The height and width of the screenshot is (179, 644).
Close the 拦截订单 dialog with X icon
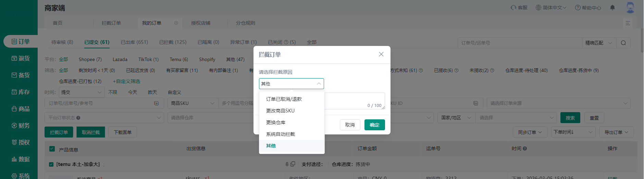tap(381, 54)
